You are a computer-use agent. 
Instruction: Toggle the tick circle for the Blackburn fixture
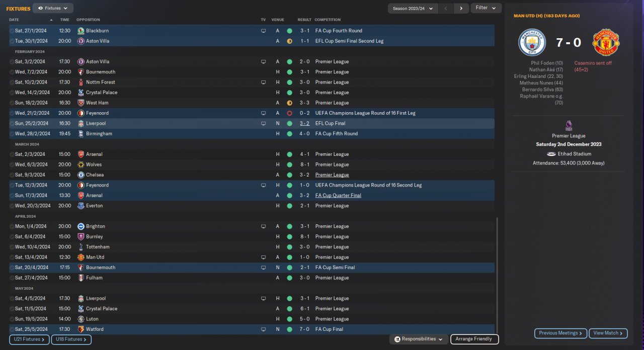(12, 31)
